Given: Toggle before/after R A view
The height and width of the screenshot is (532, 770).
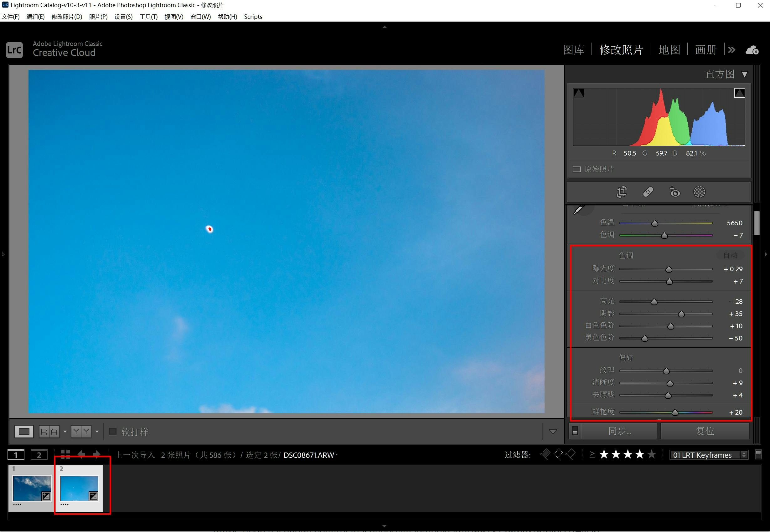Looking at the screenshot, I should click(x=49, y=432).
